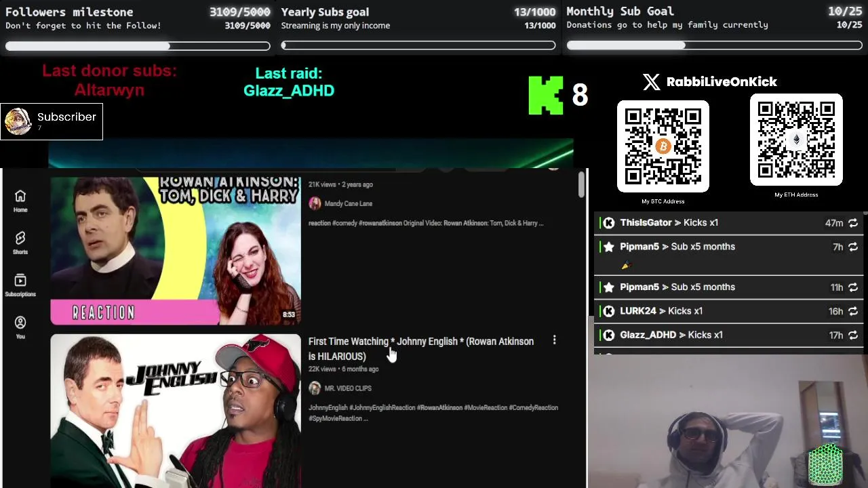The image size is (868, 488).
Task: Click the Kick icon in Glazz_ADHD row
Action: [609, 335]
